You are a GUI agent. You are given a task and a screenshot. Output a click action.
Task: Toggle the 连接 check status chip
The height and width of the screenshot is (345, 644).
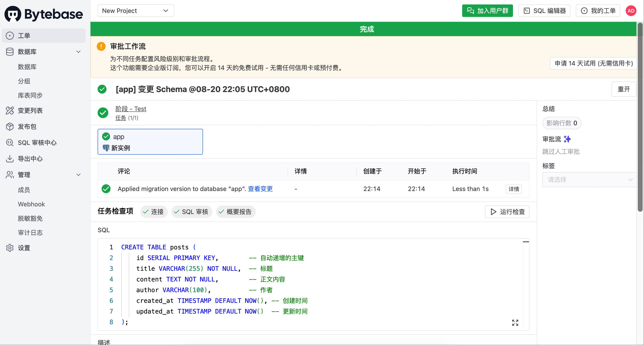(154, 212)
